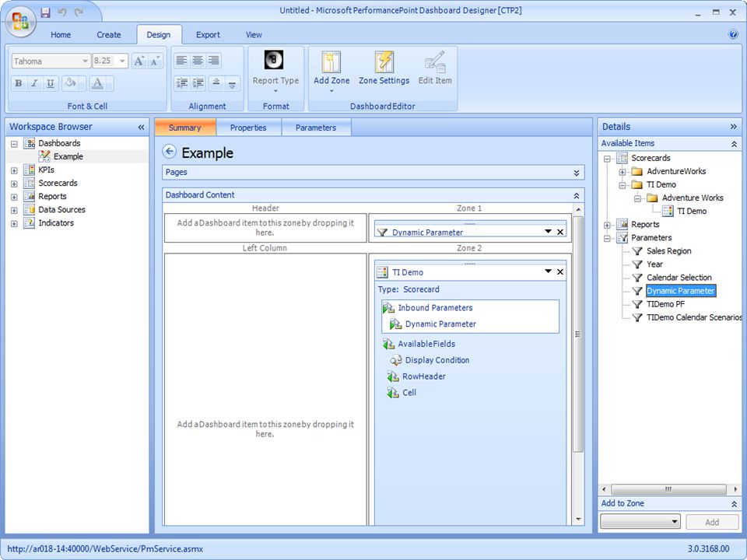Image resolution: width=747 pixels, height=560 pixels.
Task: Click the decrease indent icon
Action: (181, 83)
